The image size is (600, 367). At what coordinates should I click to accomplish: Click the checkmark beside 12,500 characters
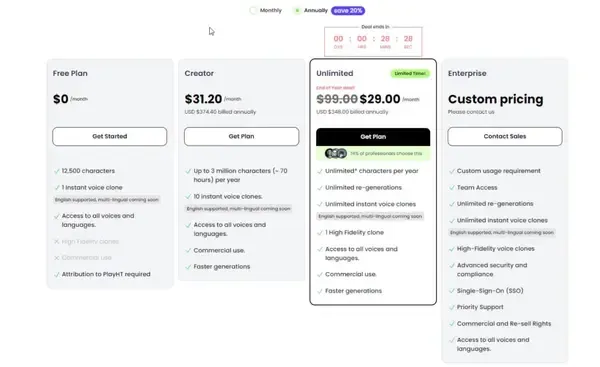click(57, 171)
